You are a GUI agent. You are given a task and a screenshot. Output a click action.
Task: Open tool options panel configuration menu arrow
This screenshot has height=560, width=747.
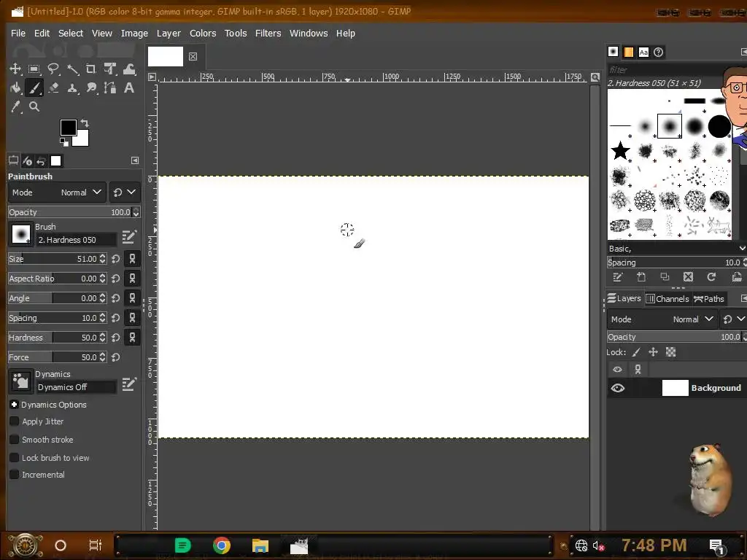pyautogui.click(x=135, y=160)
